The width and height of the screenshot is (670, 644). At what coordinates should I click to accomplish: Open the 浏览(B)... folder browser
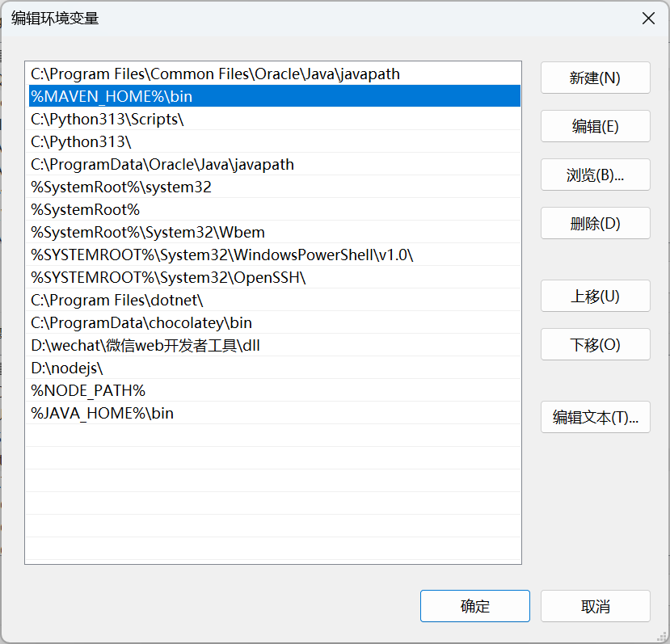tap(595, 175)
